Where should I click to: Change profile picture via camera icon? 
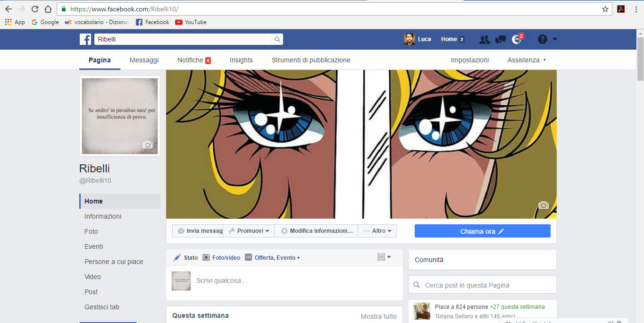click(148, 145)
